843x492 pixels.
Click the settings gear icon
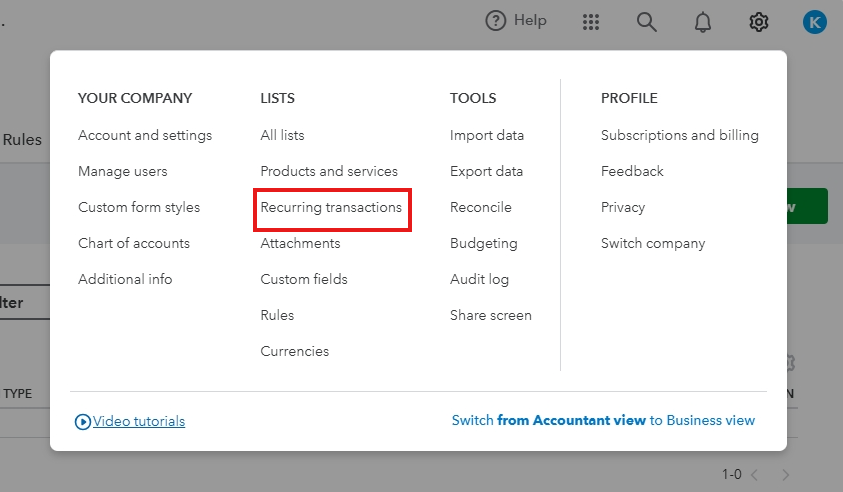click(759, 22)
